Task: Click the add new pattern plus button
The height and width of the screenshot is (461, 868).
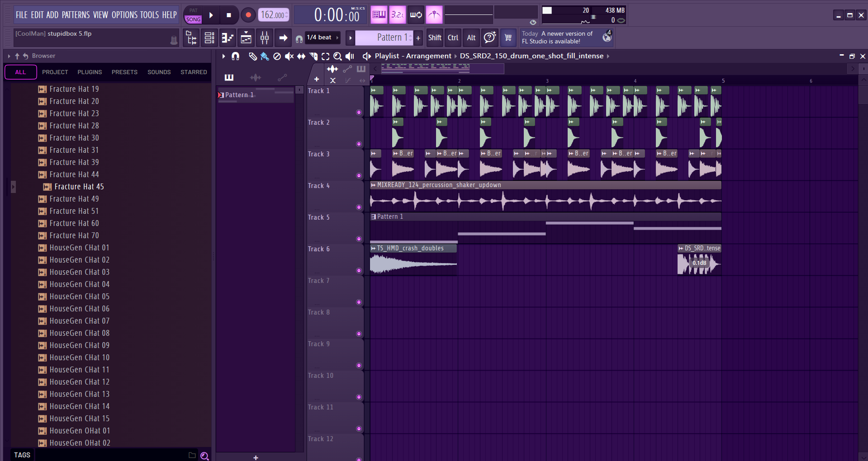Action: click(418, 38)
